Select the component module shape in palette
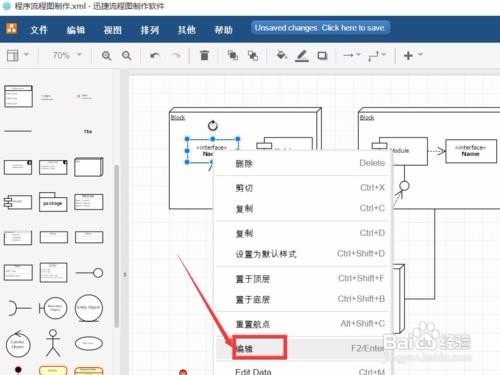This screenshot has width=500, height=375. (18, 202)
